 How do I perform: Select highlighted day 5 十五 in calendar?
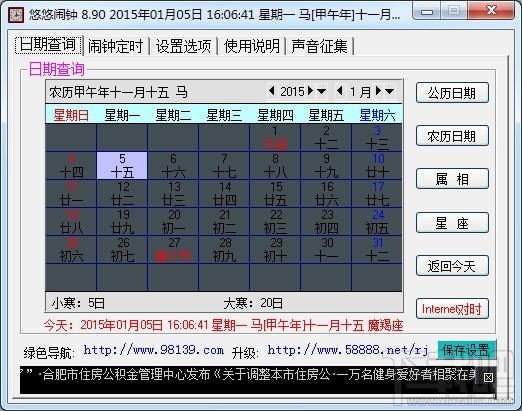tap(122, 165)
